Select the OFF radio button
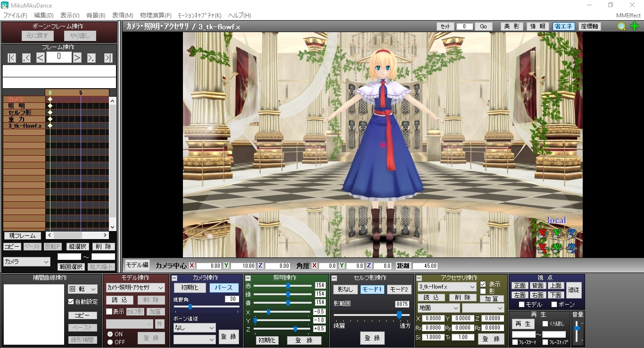 point(110,342)
